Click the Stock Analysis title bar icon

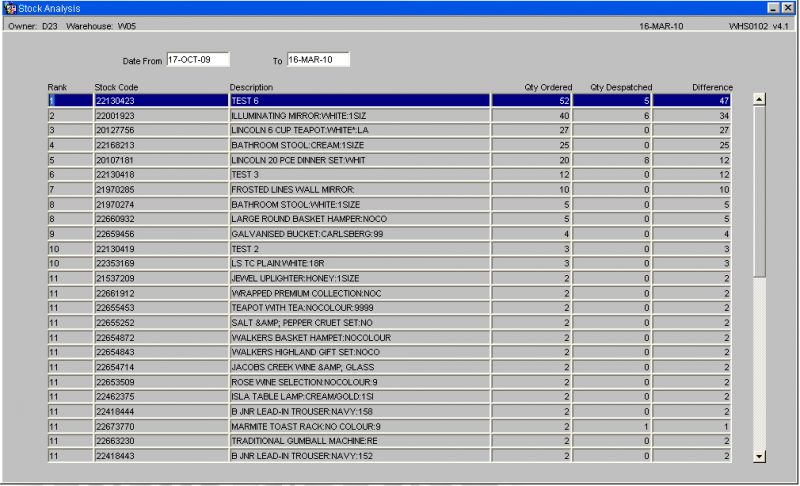pos(10,8)
